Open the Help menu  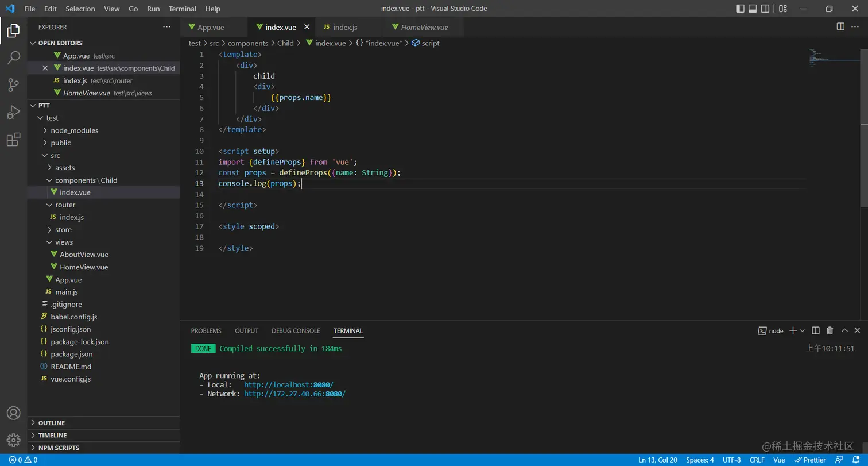click(x=212, y=9)
